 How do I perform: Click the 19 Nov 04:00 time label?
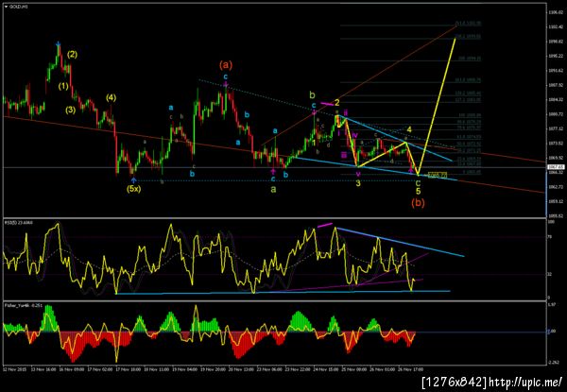[184, 370]
